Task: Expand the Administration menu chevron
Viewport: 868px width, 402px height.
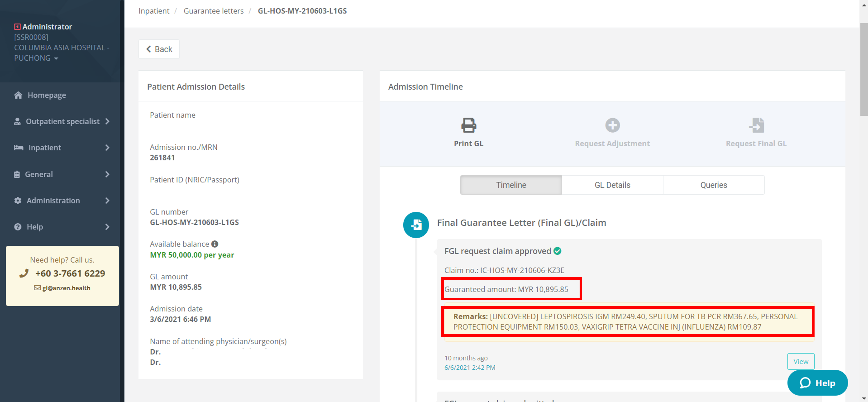Action: [107, 201]
